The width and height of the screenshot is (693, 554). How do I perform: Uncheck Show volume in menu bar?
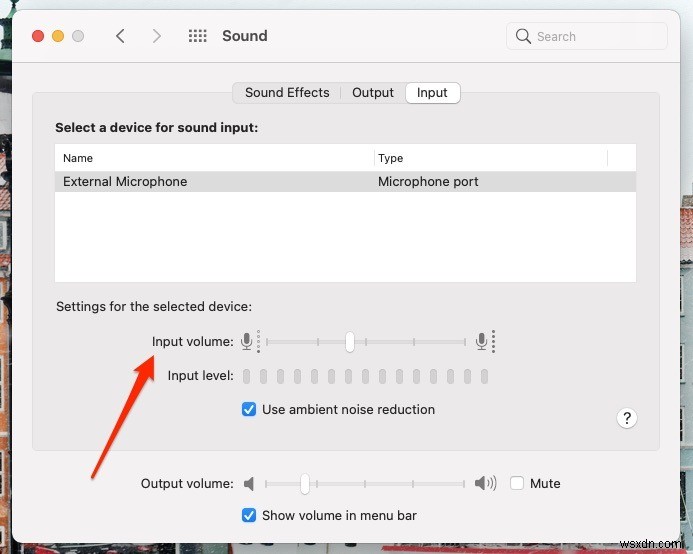point(249,515)
